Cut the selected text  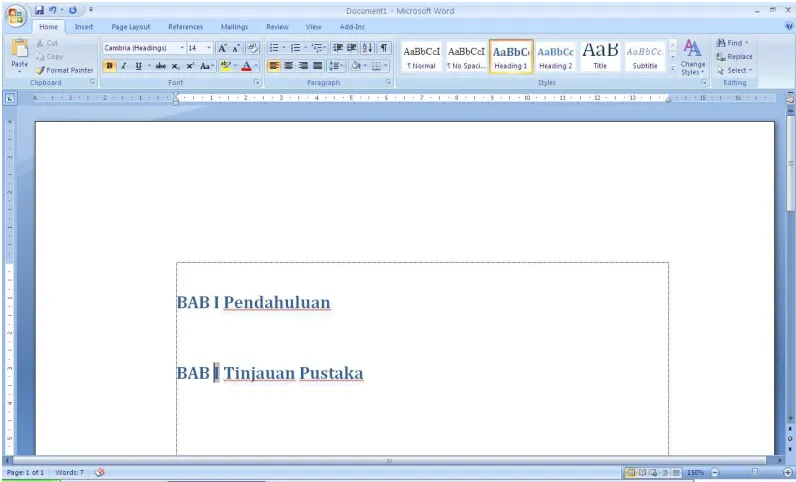[47, 43]
